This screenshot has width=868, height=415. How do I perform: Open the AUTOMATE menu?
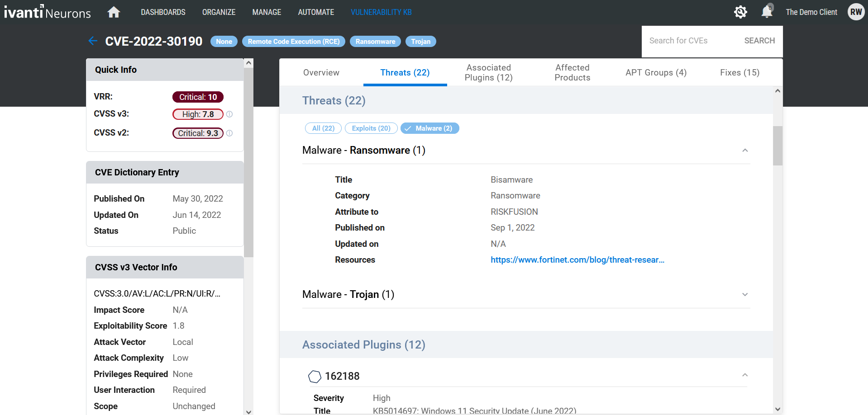point(316,12)
